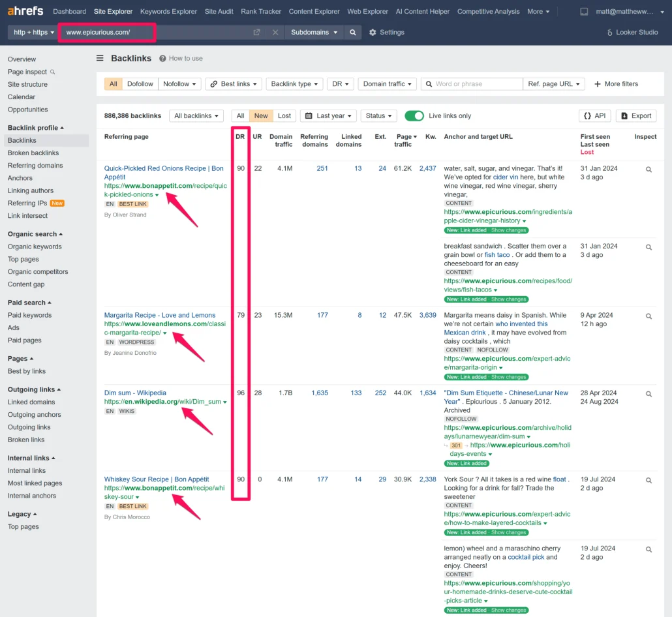Inspect the Margarita Recipe backlink

[649, 316]
